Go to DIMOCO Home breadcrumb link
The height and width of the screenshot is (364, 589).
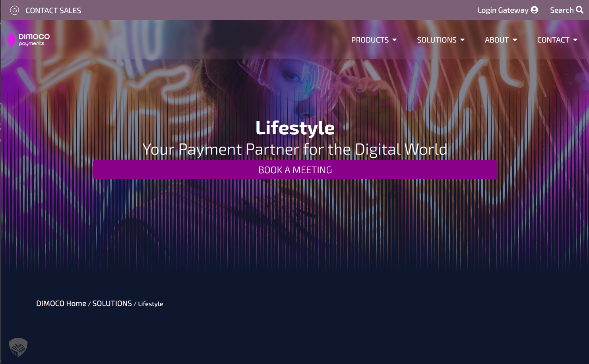(x=61, y=304)
